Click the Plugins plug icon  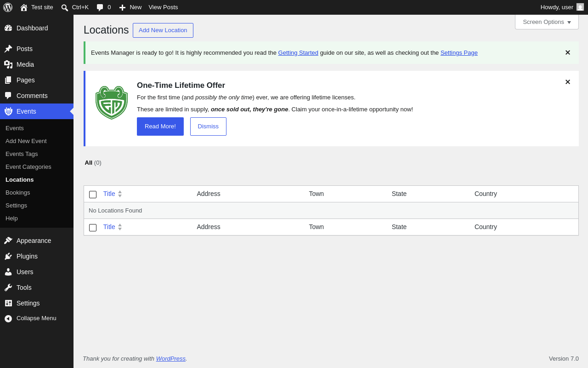(x=8, y=256)
